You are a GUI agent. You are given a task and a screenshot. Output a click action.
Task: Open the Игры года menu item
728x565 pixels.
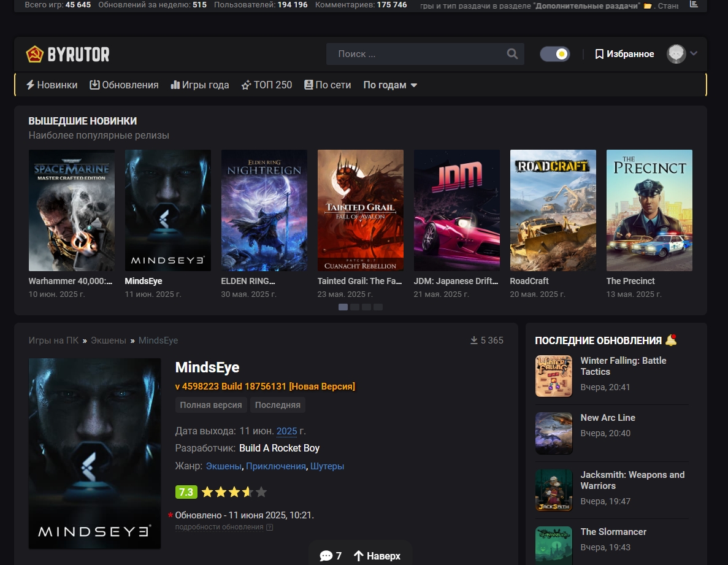coord(200,85)
